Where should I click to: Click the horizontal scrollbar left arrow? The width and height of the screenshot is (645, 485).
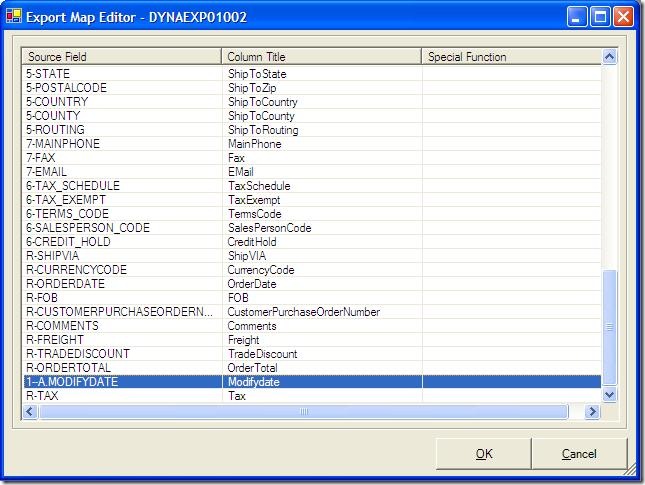(x=30, y=411)
